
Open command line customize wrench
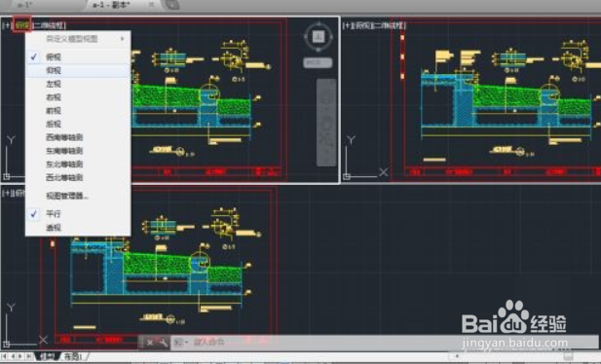click(x=163, y=343)
